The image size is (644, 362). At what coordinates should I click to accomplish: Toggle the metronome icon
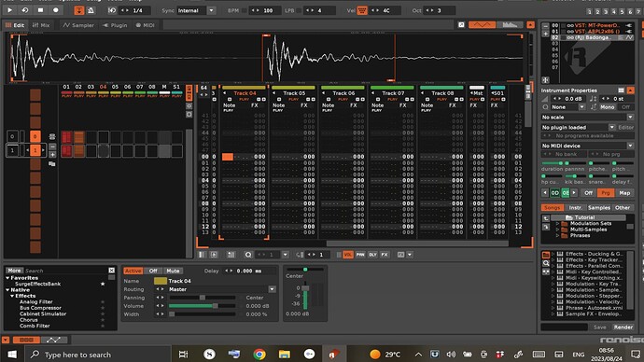(91, 10)
